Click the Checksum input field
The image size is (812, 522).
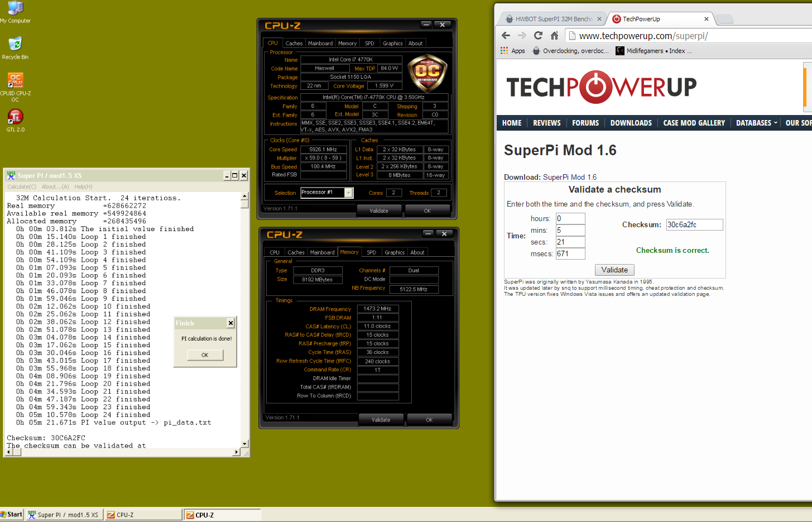click(x=694, y=225)
